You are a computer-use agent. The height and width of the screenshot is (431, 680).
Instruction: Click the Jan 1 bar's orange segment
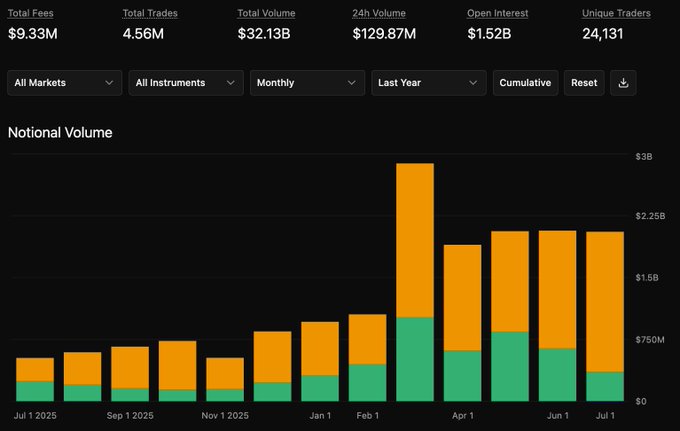(320, 349)
